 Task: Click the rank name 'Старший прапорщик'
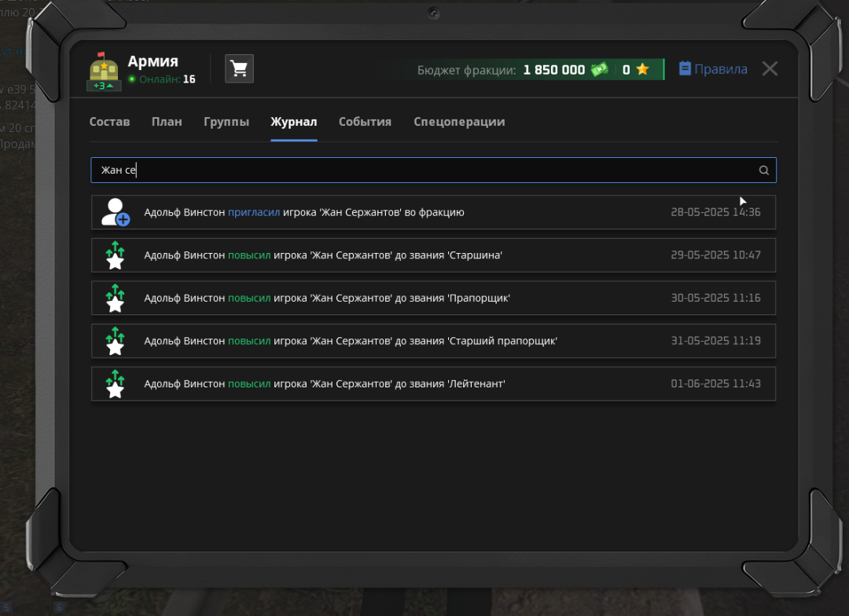point(502,340)
